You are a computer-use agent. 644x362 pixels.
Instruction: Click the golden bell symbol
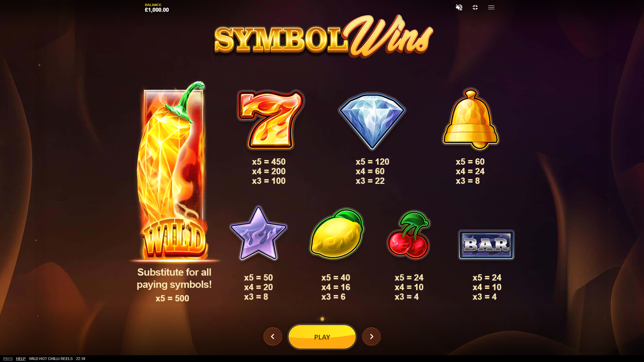pyautogui.click(x=470, y=119)
